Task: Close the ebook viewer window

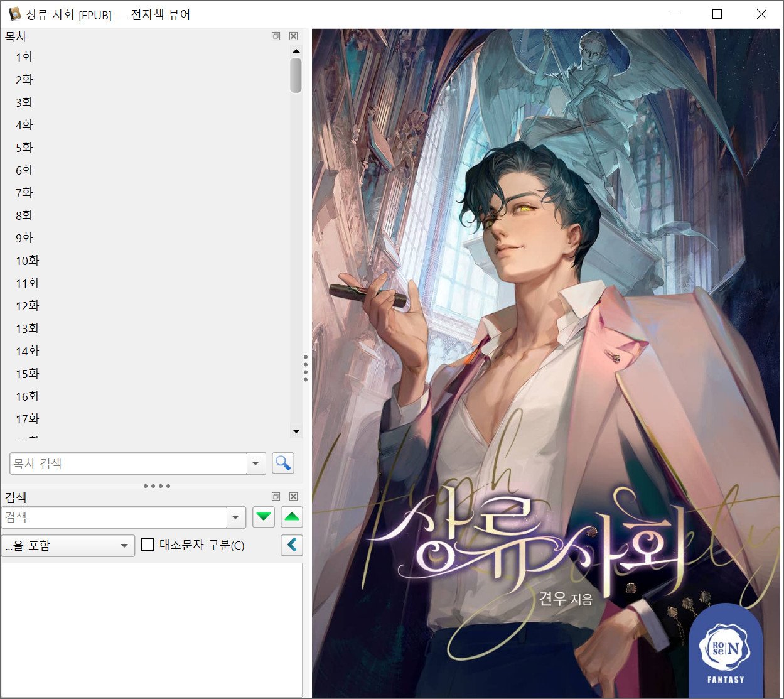Action: click(x=761, y=14)
